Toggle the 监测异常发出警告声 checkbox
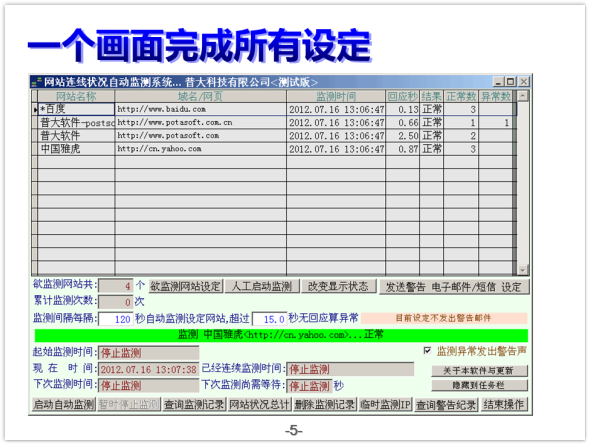 pyautogui.click(x=427, y=351)
